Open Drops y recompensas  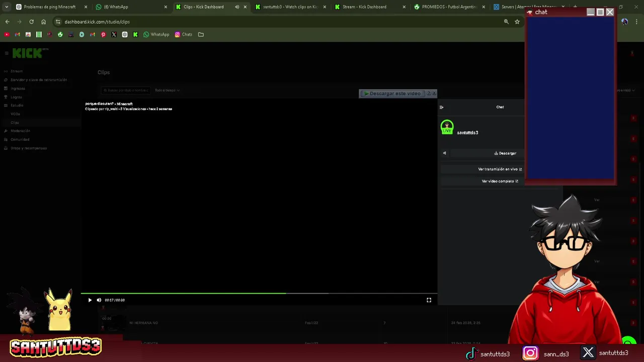[x=28, y=148]
